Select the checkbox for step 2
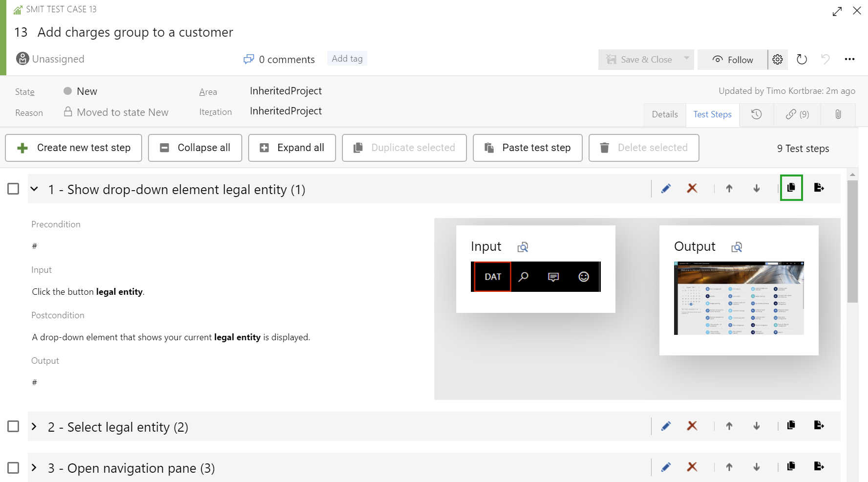The height and width of the screenshot is (482, 868). [x=13, y=426]
